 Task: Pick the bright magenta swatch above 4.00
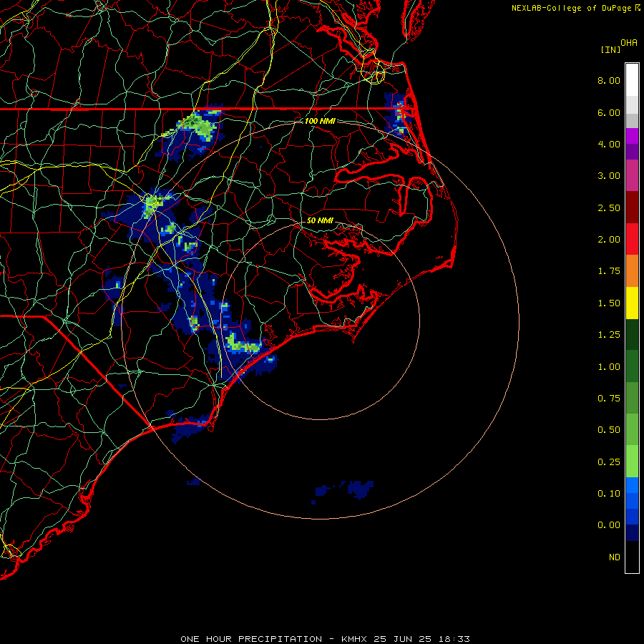[x=632, y=136]
